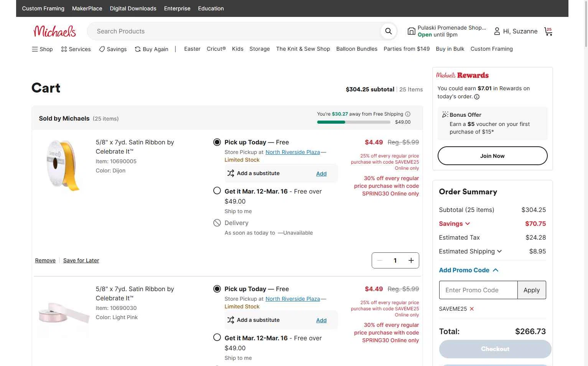The image size is (588, 366).
Task: Open the Hi, Suzanne account menu
Action: click(516, 31)
